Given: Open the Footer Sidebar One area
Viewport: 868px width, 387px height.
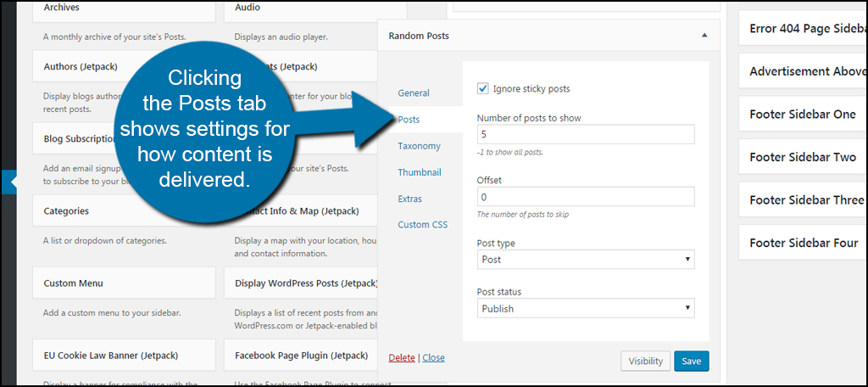Looking at the screenshot, I should (x=803, y=115).
